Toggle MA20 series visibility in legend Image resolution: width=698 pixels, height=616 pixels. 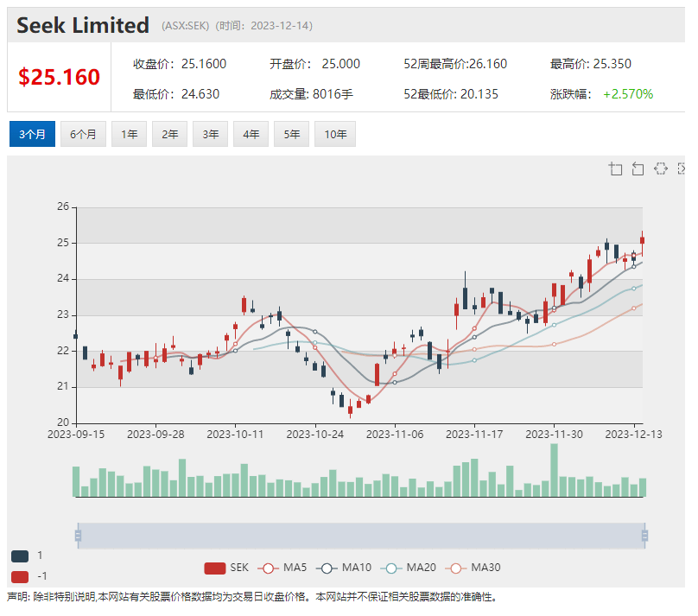409,568
